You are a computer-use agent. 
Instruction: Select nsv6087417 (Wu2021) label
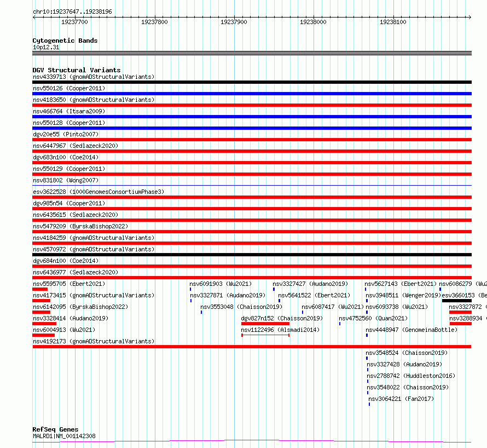(333, 307)
